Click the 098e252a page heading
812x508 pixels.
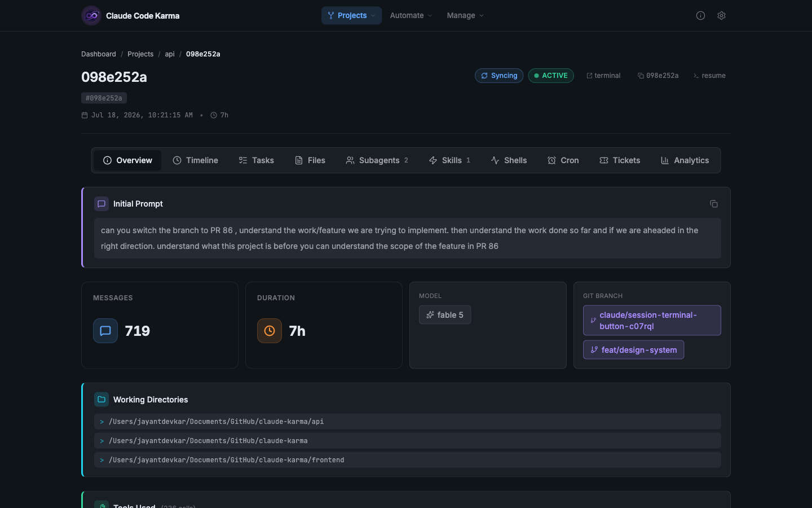click(x=114, y=77)
